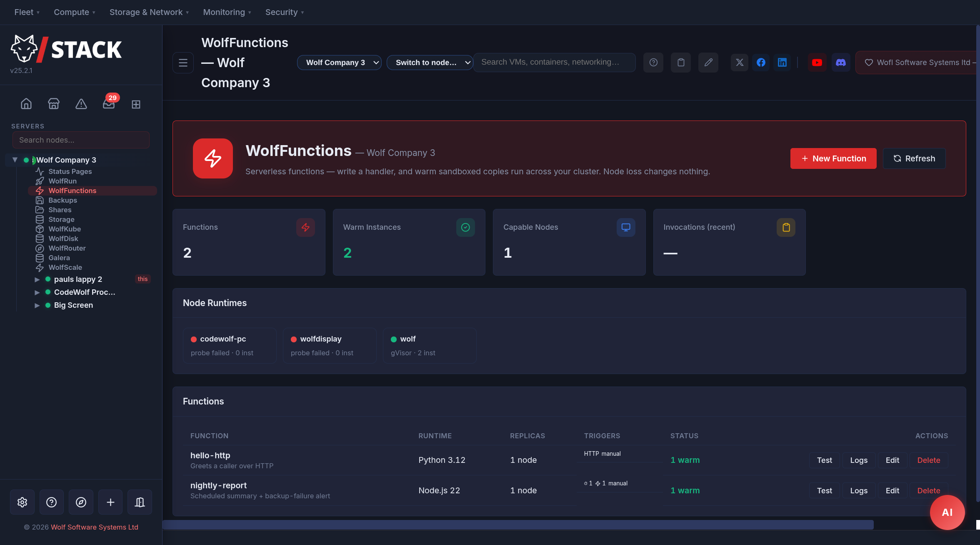Select WolfScale in the tree
The height and width of the screenshot is (545, 980).
pyautogui.click(x=65, y=267)
